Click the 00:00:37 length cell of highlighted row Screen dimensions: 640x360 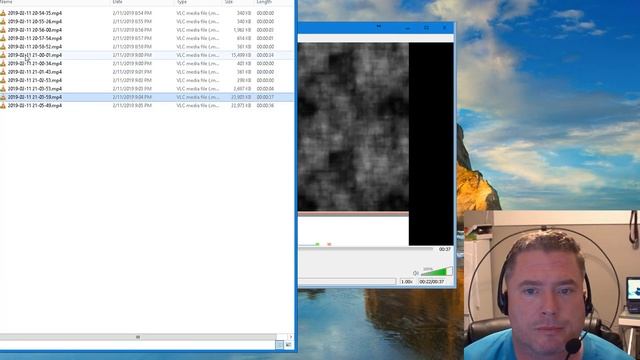tap(265, 97)
